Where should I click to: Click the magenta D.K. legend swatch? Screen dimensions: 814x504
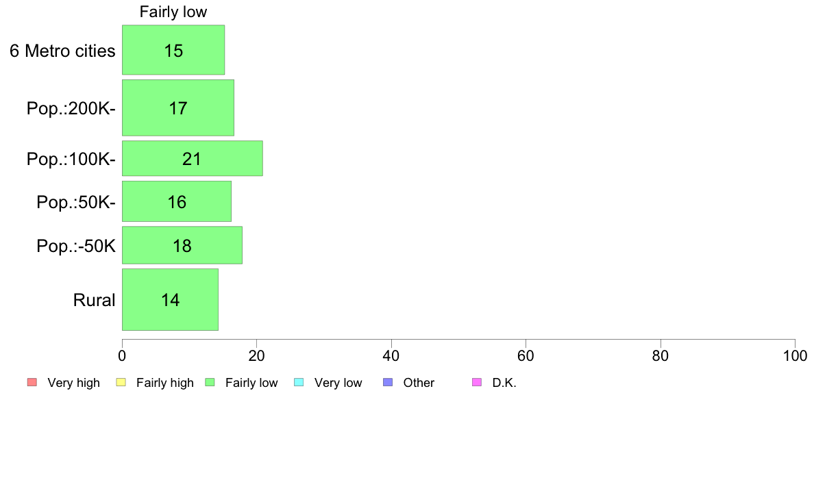(477, 382)
